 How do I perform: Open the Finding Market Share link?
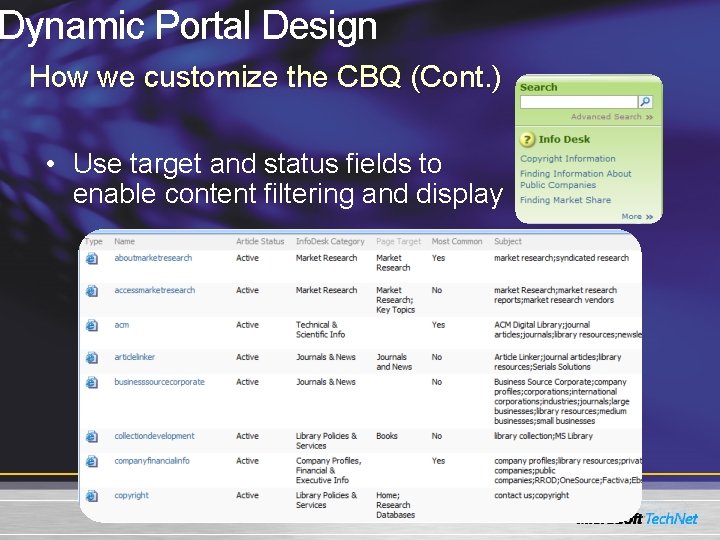pyautogui.click(x=565, y=200)
